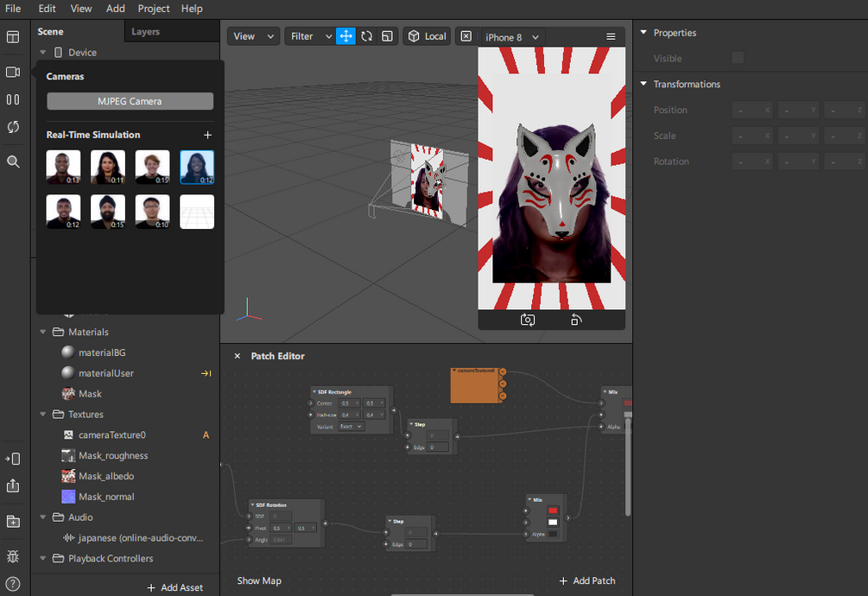Click the boxed X icon next to Local

click(466, 36)
